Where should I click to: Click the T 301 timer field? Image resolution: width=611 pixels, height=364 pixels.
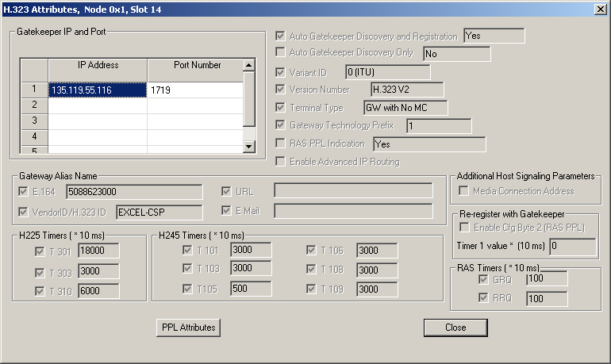97,251
